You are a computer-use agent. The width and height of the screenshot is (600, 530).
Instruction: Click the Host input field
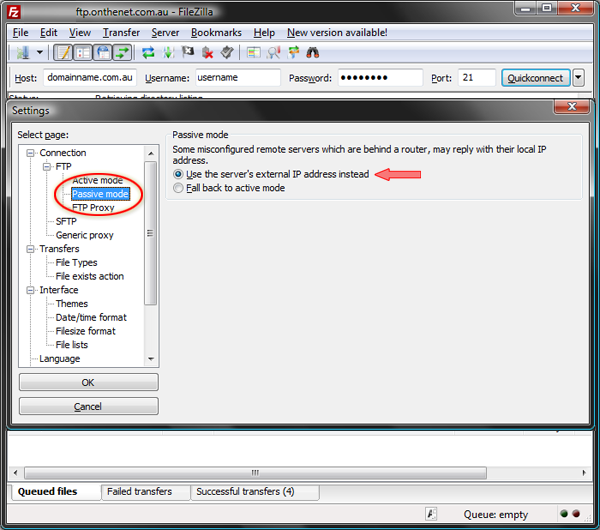(x=90, y=78)
